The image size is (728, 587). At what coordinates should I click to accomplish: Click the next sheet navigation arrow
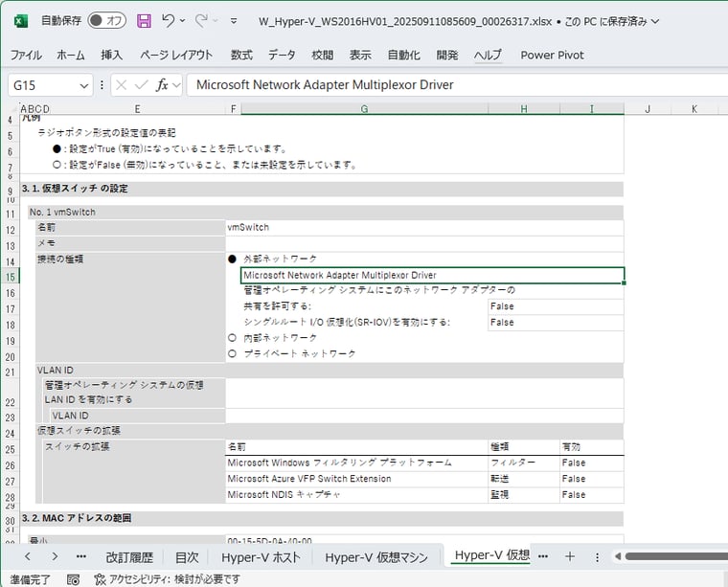point(54,556)
